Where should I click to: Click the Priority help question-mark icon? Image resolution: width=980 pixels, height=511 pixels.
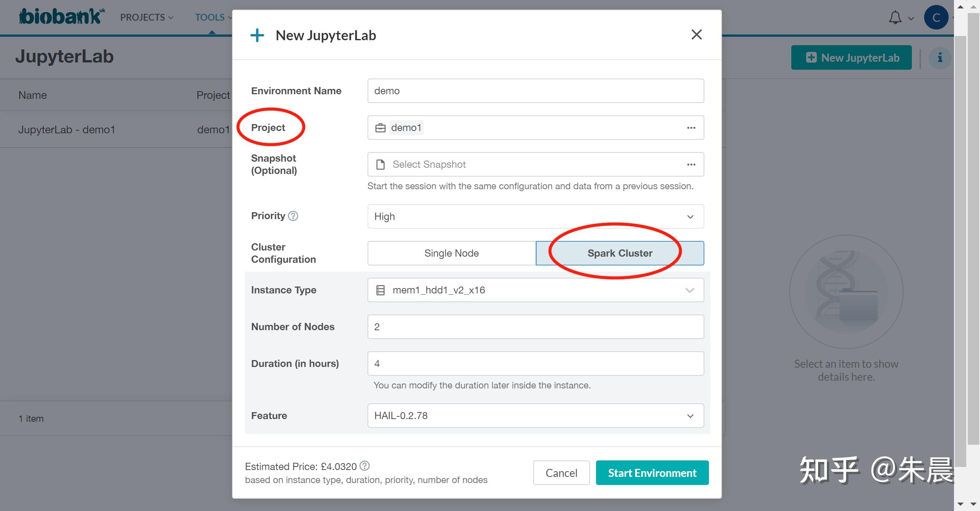click(293, 216)
